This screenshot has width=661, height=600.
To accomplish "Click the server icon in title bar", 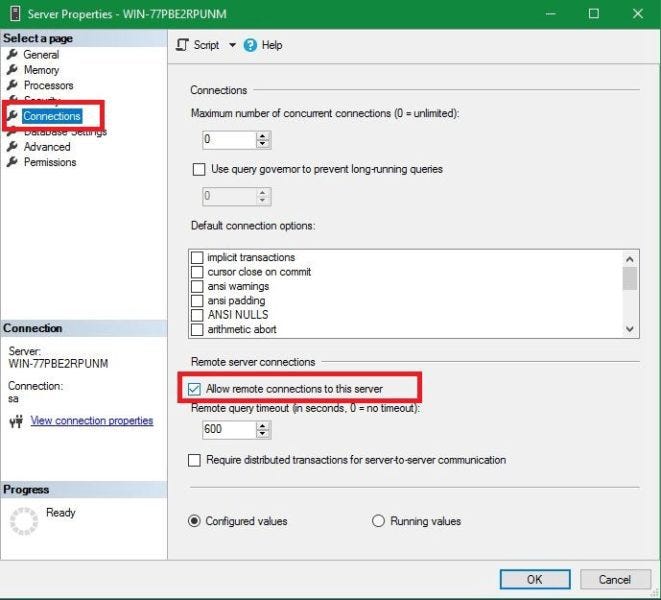I will point(15,13).
